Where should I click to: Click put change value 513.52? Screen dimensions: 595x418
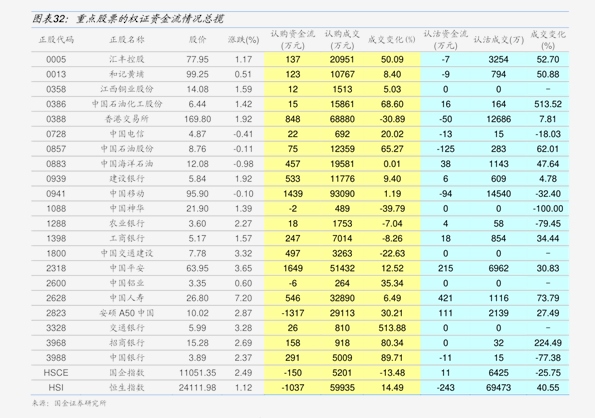[x=548, y=104]
